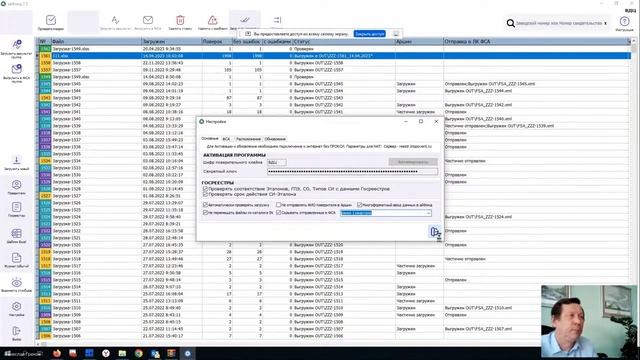Sort table by 'Файл' column header
The width and height of the screenshot is (640, 360).
(x=96, y=42)
